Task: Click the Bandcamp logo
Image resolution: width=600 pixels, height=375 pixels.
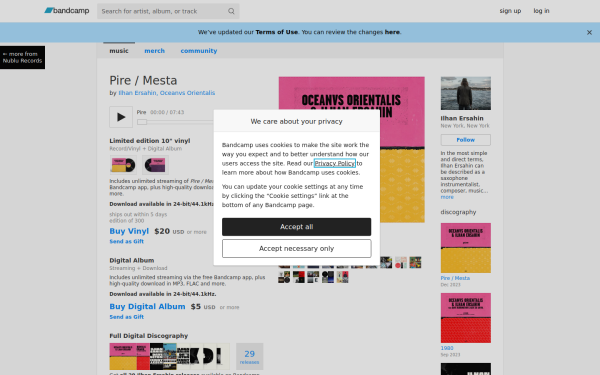Action: point(67,11)
